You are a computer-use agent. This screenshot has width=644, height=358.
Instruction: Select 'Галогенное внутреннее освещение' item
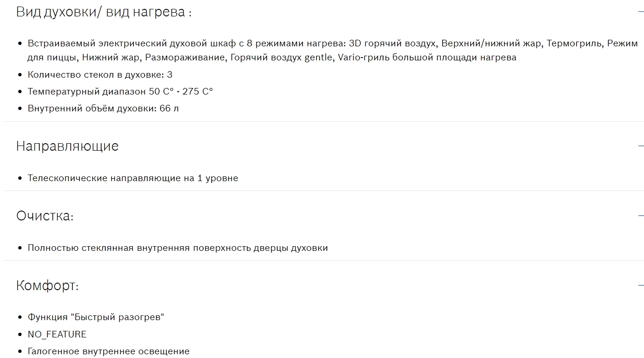109,351
